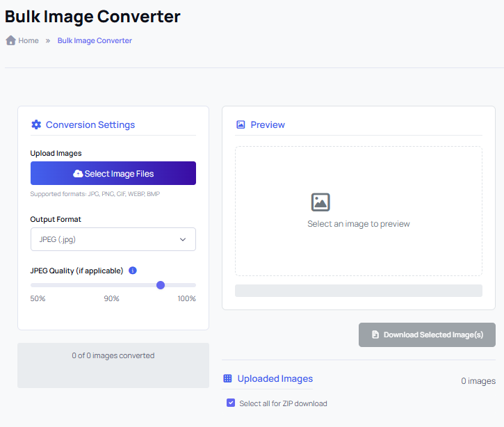This screenshot has width=504, height=427.
Task: Click the 90% label under quality slider
Action: click(111, 298)
